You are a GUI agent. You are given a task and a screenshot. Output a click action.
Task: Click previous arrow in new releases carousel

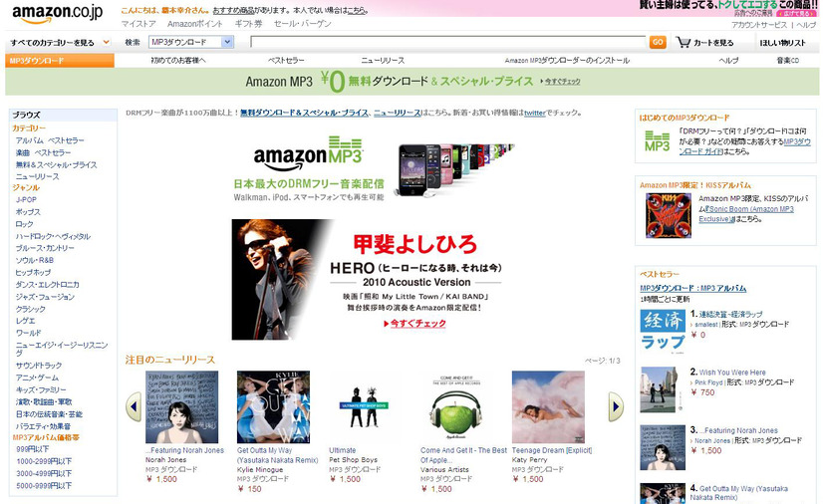point(134,406)
